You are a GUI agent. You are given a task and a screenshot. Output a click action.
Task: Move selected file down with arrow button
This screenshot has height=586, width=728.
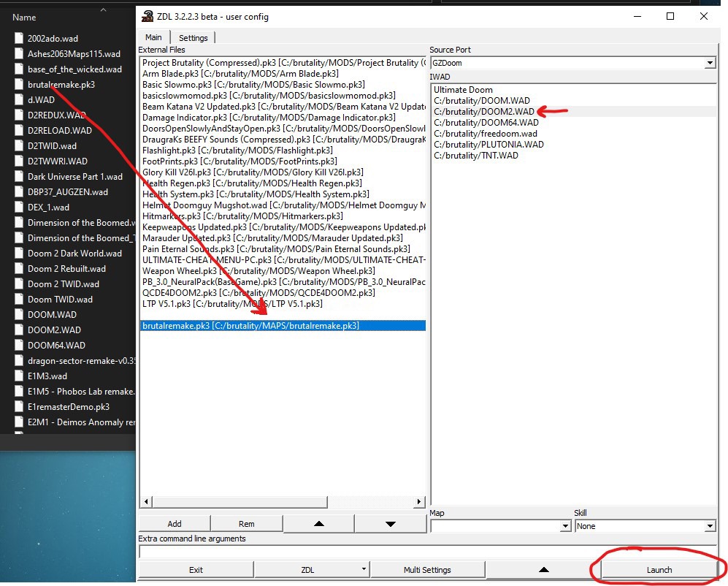pyautogui.click(x=391, y=524)
